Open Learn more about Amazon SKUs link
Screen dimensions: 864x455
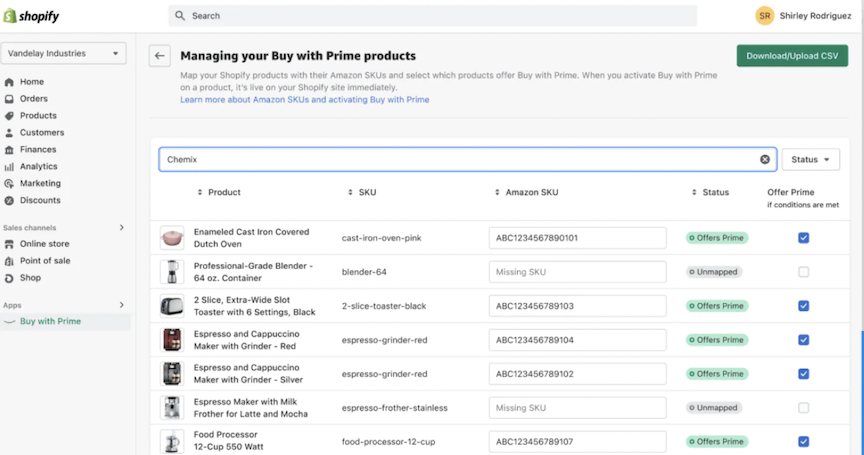[x=305, y=100]
